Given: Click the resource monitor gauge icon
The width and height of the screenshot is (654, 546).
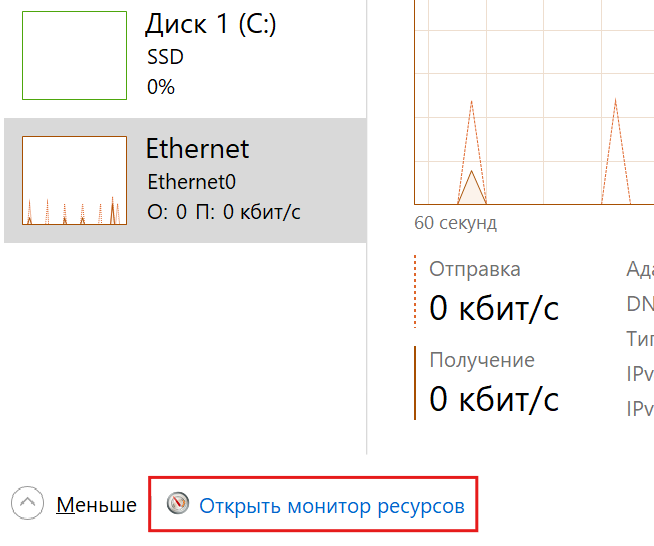Looking at the screenshot, I should pyautogui.click(x=179, y=503).
